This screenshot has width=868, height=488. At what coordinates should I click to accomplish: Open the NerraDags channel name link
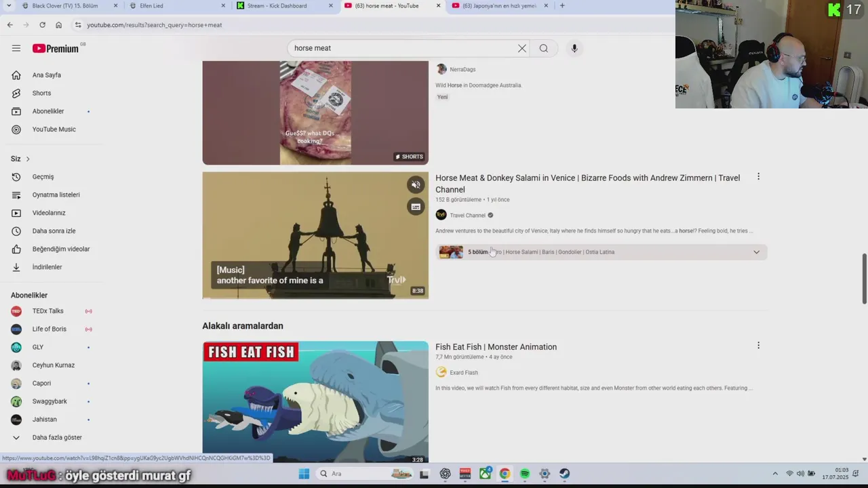click(x=462, y=69)
